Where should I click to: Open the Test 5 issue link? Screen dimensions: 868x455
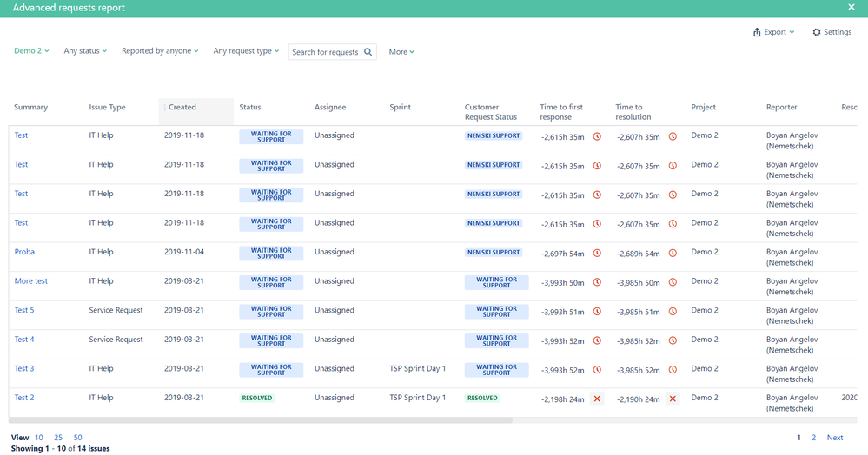point(24,310)
